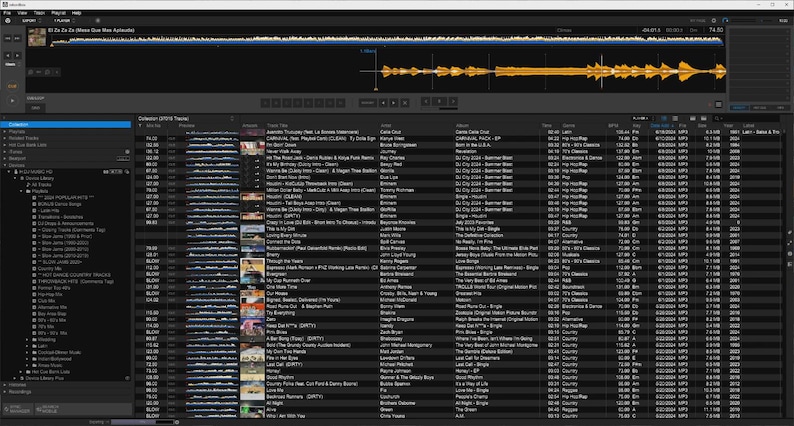Screen dimensions: 794x426
Task: Sort by Date Added column header
Action: 662,126
